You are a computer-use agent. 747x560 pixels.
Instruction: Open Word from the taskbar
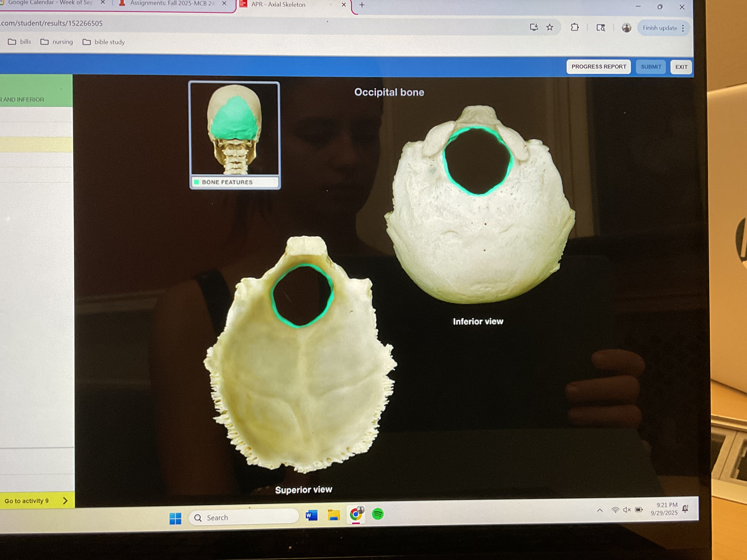click(311, 515)
